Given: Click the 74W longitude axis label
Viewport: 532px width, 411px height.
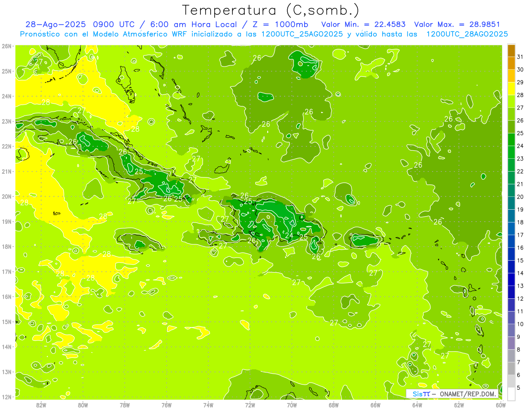Looking at the screenshot, I should coord(208,405).
